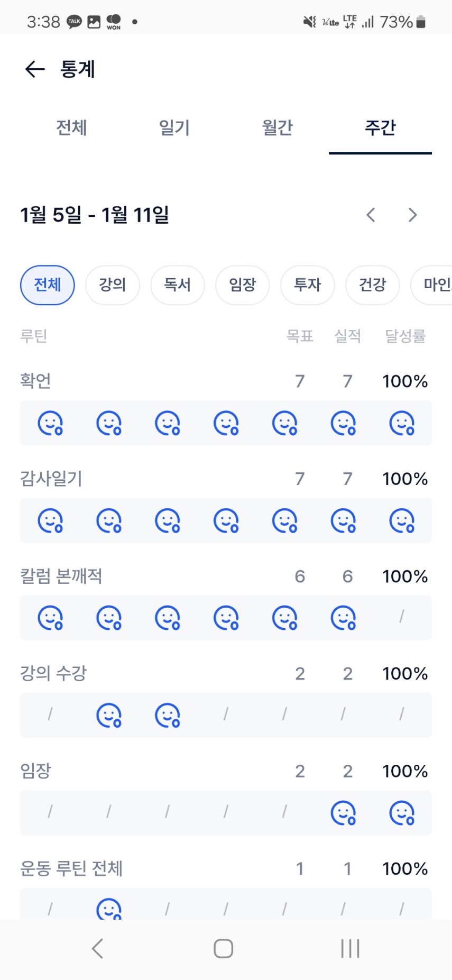Go to next week with right chevron
The width and height of the screenshot is (452, 980).
[x=413, y=215]
